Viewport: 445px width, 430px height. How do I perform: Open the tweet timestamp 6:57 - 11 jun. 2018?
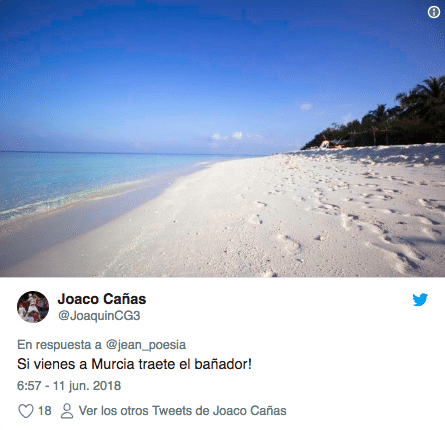tap(69, 386)
